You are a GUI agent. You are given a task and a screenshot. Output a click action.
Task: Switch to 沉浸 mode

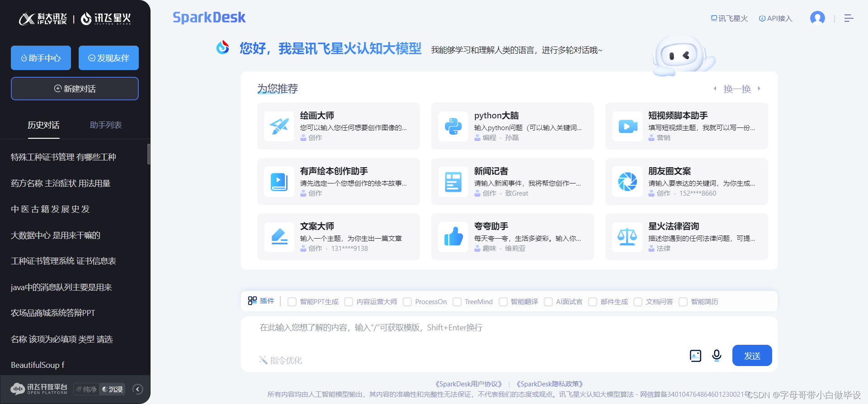(113, 389)
